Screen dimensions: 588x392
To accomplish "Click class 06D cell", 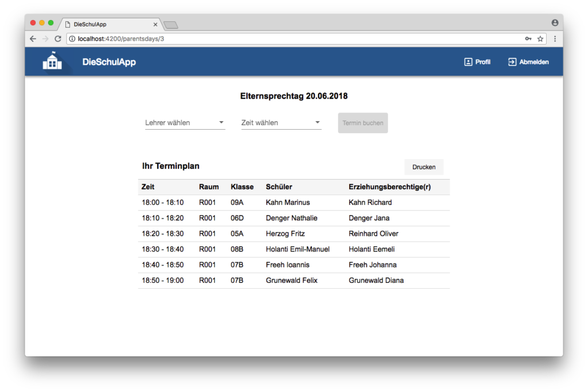I will click(x=237, y=218).
